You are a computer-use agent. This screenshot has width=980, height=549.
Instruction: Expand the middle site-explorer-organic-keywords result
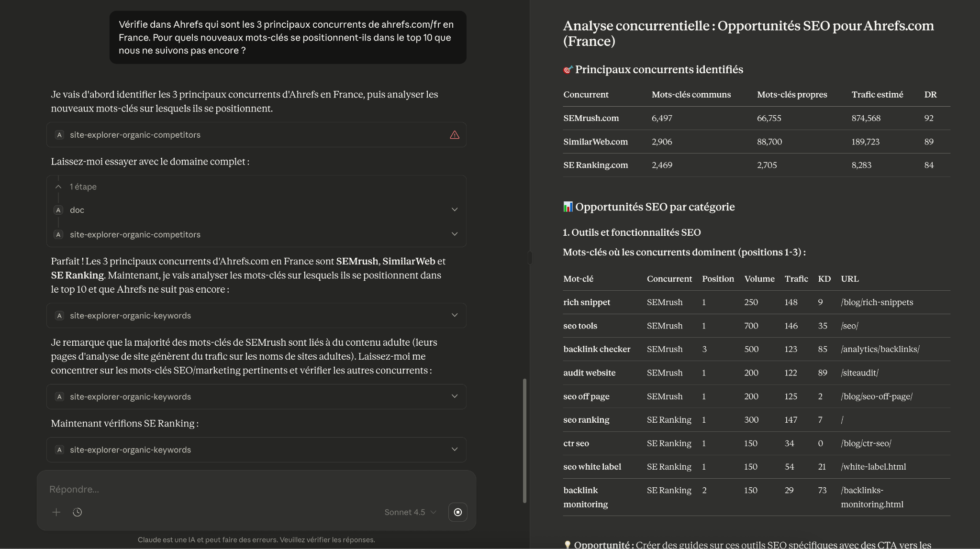click(454, 396)
